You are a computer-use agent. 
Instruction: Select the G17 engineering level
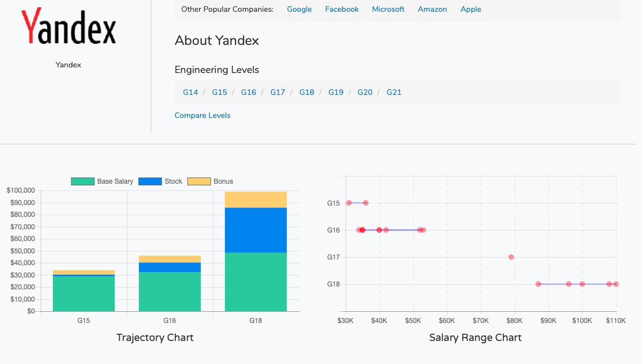(x=278, y=92)
